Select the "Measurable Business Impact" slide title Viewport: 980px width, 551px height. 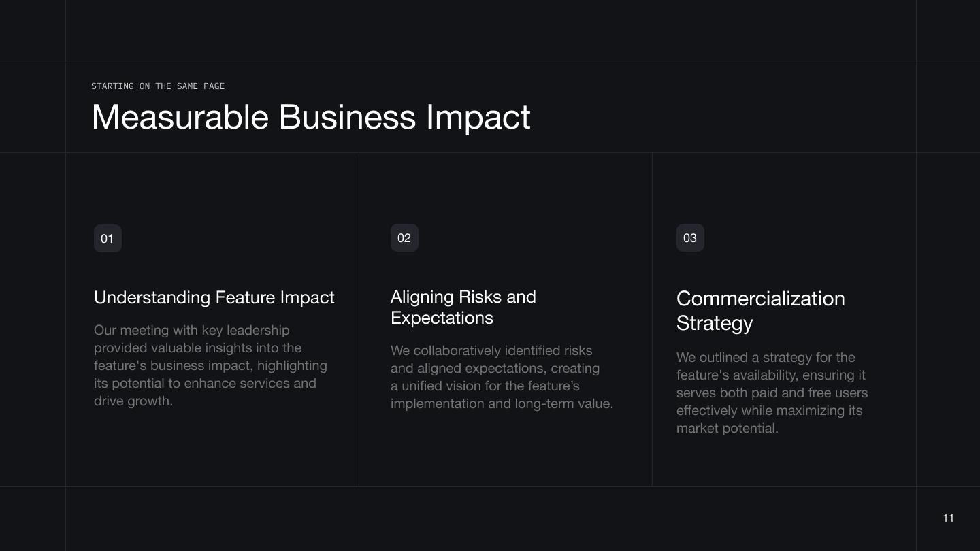point(311,117)
